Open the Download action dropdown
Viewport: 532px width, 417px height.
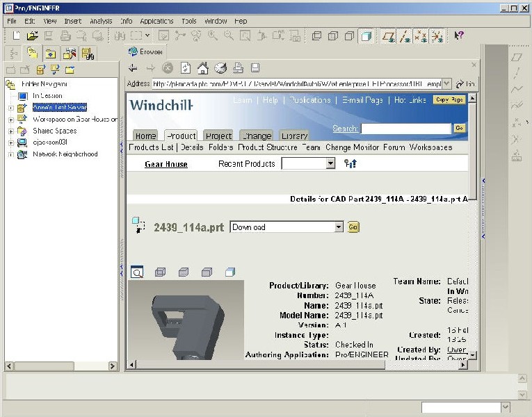tap(339, 227)
